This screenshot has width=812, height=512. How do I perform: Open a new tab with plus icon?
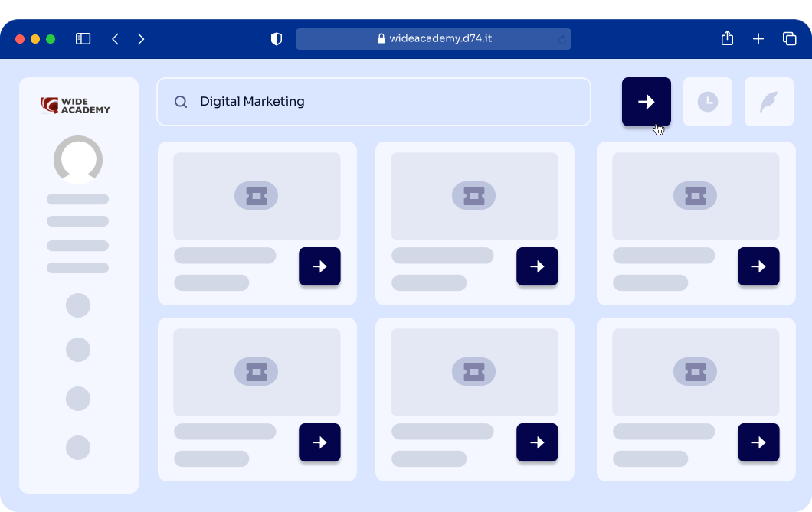click(x=758, y=39)
